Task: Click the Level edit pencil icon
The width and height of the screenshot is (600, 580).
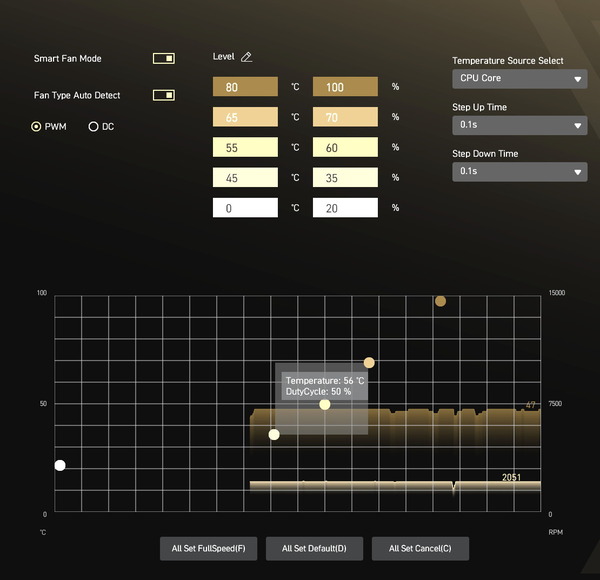Action: click(246, 57)
